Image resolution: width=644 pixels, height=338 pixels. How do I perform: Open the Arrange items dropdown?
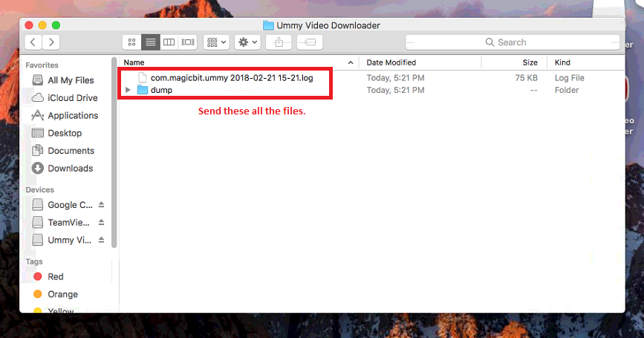[x=216, y=42]
